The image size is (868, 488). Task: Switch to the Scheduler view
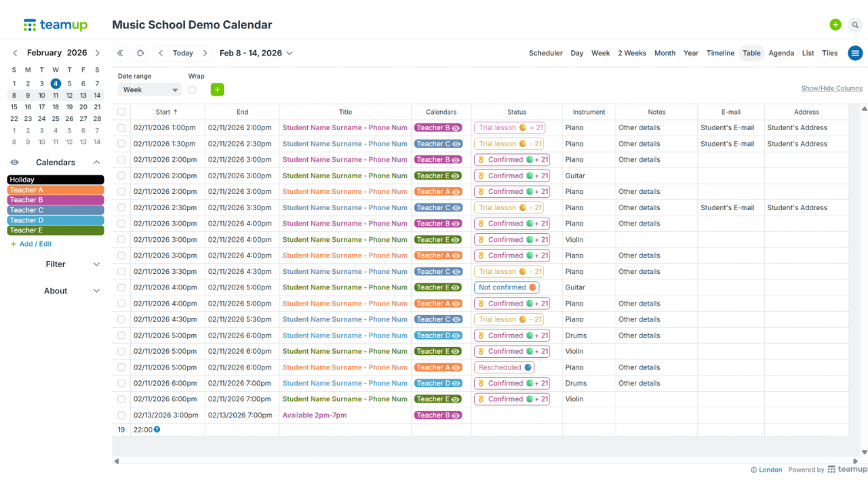(545, 53)
